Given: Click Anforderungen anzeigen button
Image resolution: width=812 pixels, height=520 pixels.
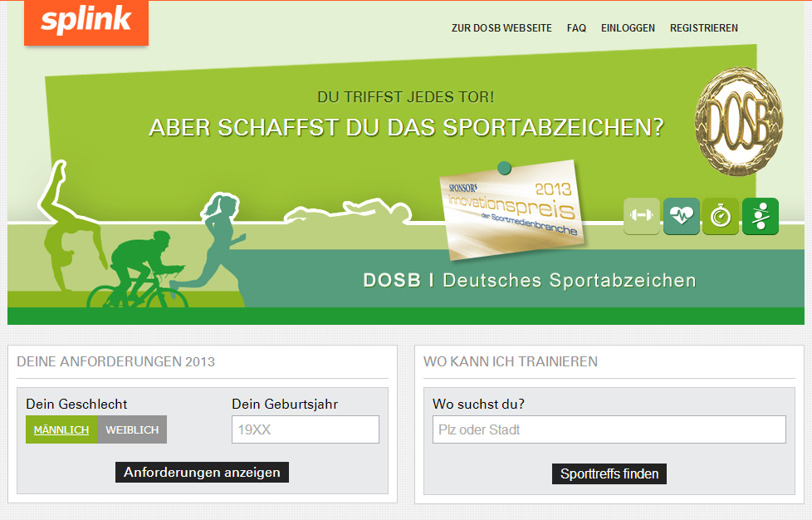Looking at the screenshot, I should pos(202,473).
